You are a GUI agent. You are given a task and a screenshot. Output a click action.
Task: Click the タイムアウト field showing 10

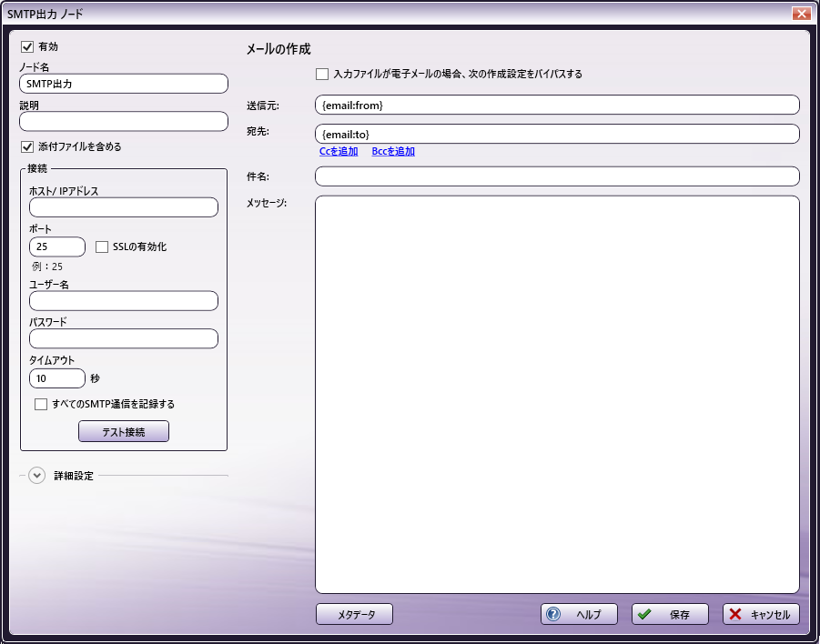pyautogui.click(x=57, y=378)
